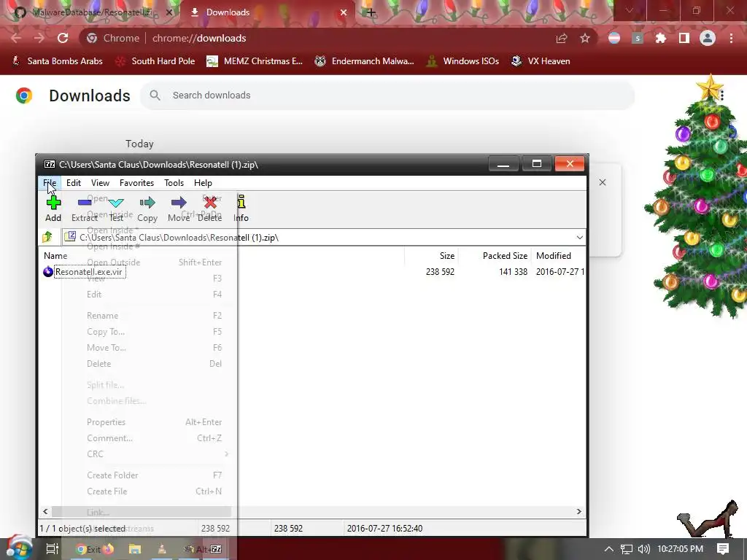Choose Move To... from the File menu
The image size is (747, 560).
[150, 348]
